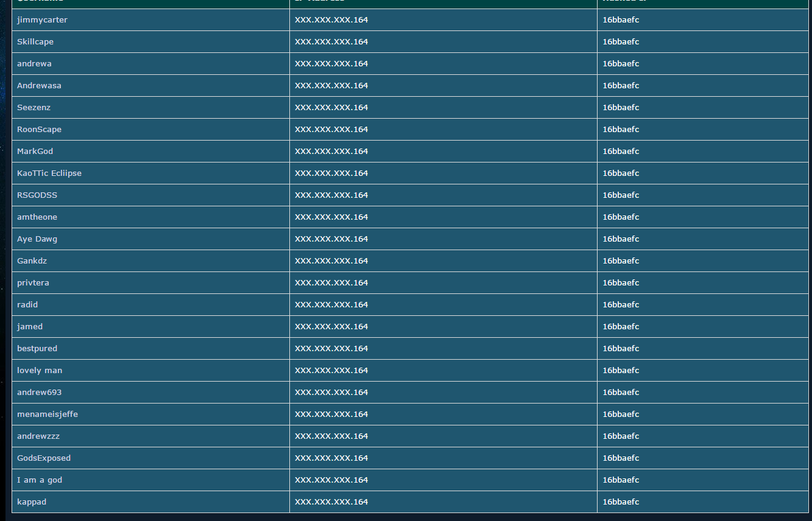Image resolution: width=812 pixels, height=521 pixels.
Task: Click hashed ID 16bbaefc in bestpured row
Action: pyautogui.click(x=621, y=349)
